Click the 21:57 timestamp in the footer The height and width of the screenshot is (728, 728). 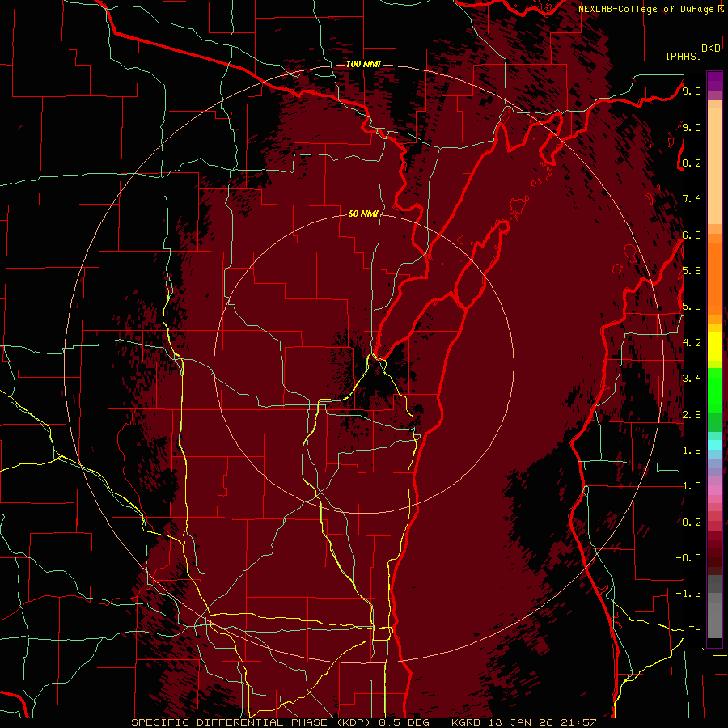579,722
